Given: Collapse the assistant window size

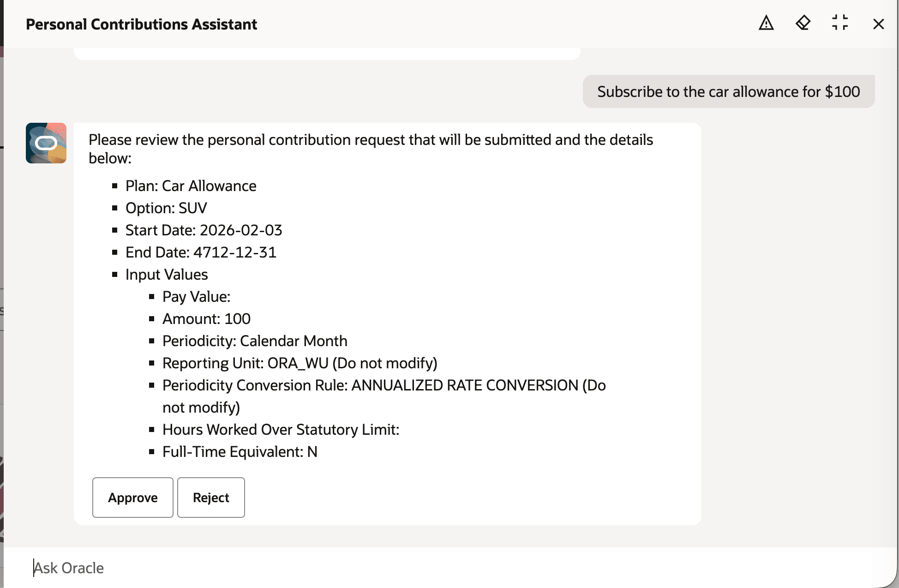Looking at the screenshot, I should (840, 24).
